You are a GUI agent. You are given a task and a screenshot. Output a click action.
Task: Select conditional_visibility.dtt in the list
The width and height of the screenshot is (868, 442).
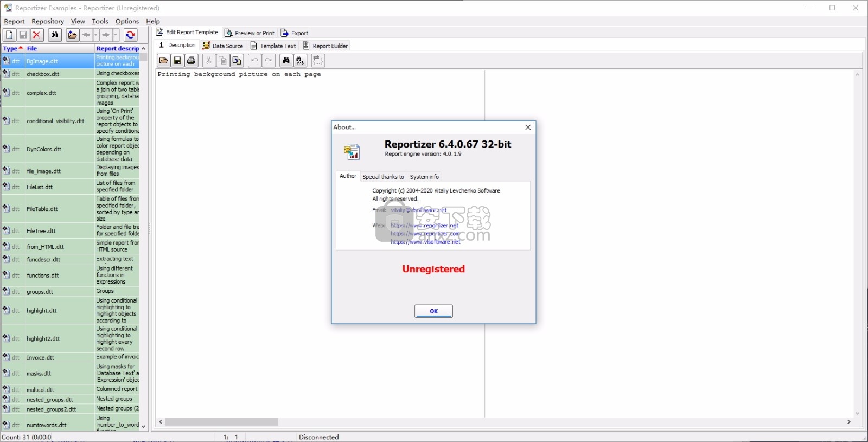click(x=71, y=121)
